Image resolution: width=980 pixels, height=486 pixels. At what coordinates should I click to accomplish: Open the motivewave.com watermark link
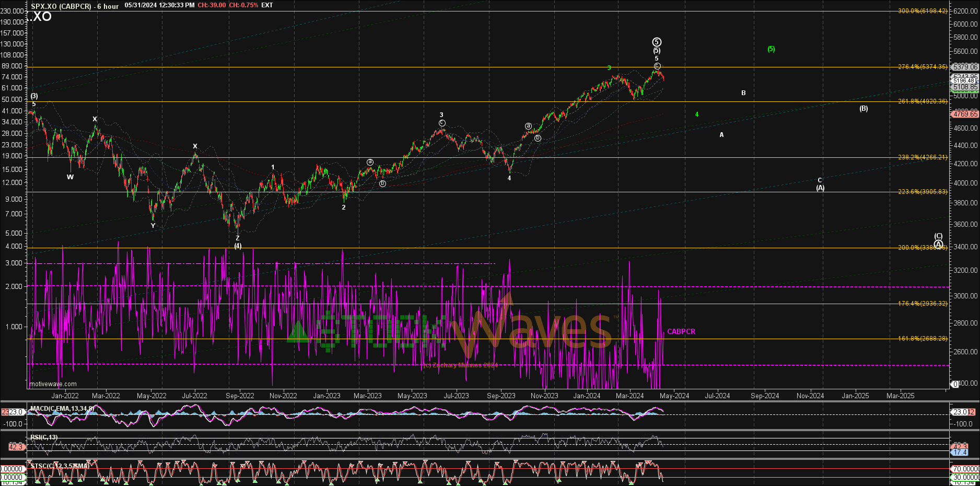(x=53, y=384)
